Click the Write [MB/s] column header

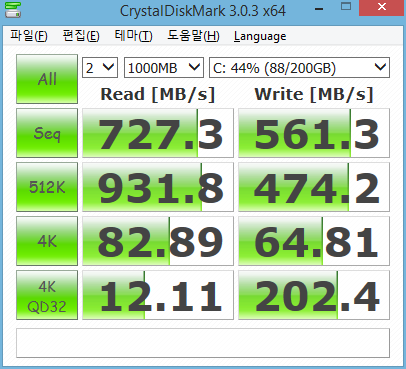pos(314,94)
